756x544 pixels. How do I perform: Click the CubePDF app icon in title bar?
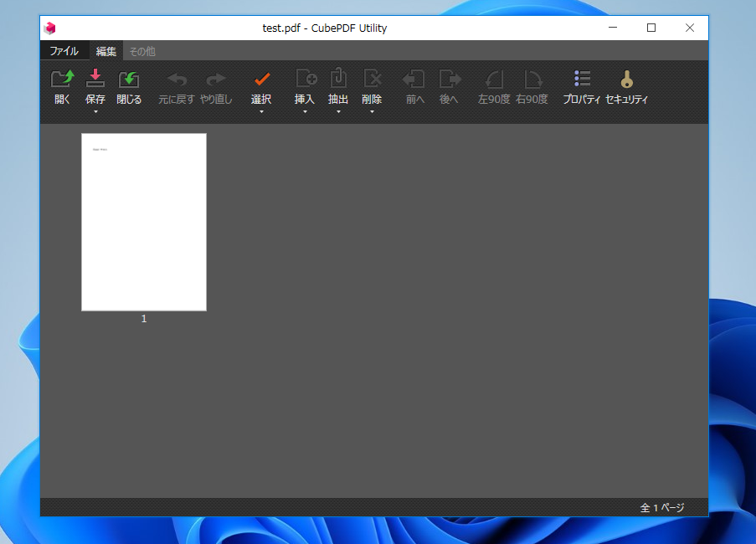coord(50,28)
